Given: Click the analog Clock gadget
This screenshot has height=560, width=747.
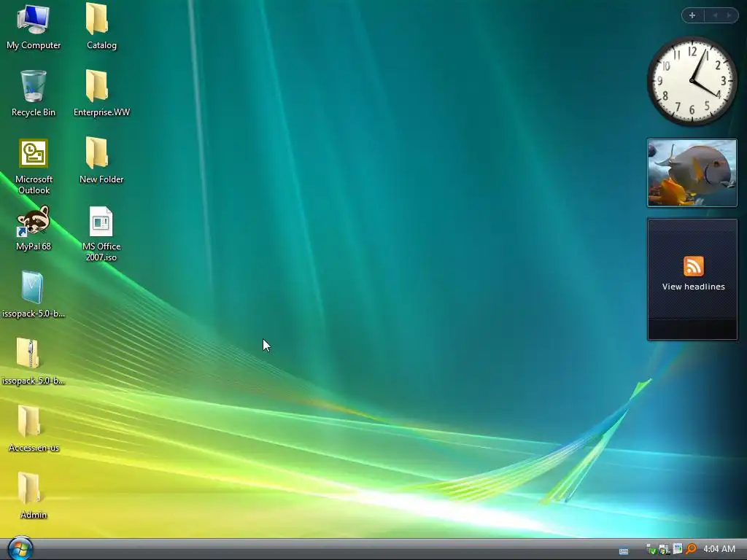Looking at the screenshot, I should tap(692, 81).
